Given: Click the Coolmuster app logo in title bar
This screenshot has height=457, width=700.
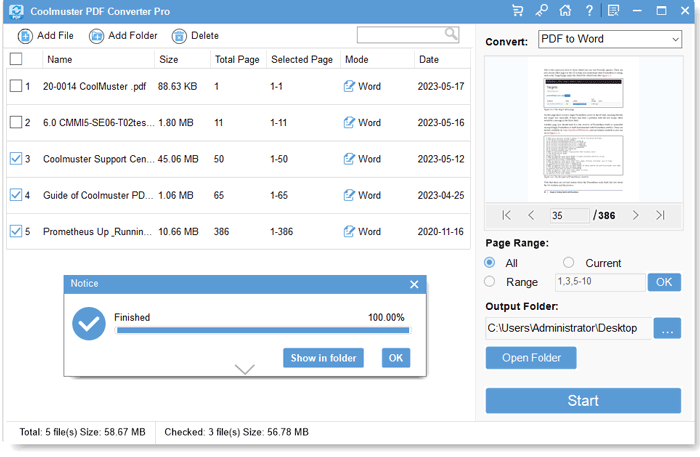Looking at the screenshot, I should (x=17, y=12).
